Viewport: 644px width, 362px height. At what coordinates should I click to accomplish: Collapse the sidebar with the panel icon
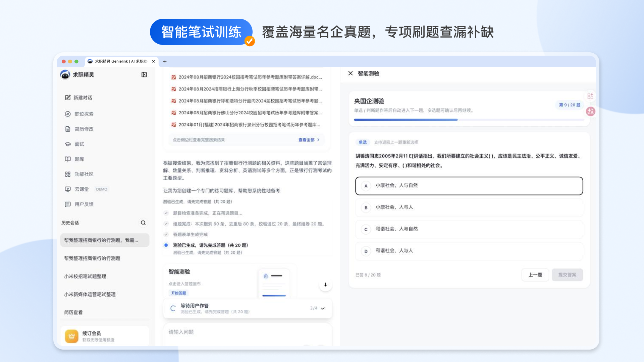[144, 75]
